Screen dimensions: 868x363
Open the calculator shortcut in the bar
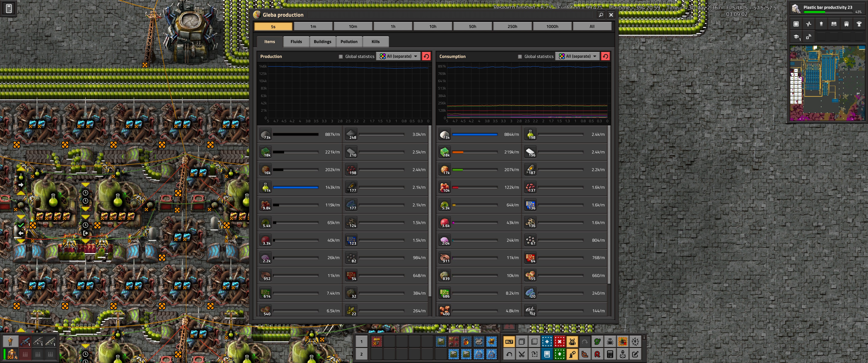pyautogui.click(x=610, y=354)
